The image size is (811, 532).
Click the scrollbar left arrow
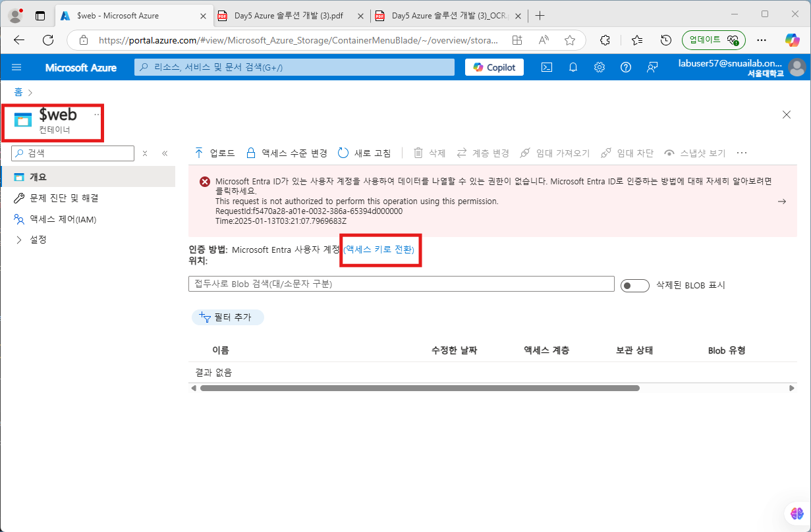[193, 388]
